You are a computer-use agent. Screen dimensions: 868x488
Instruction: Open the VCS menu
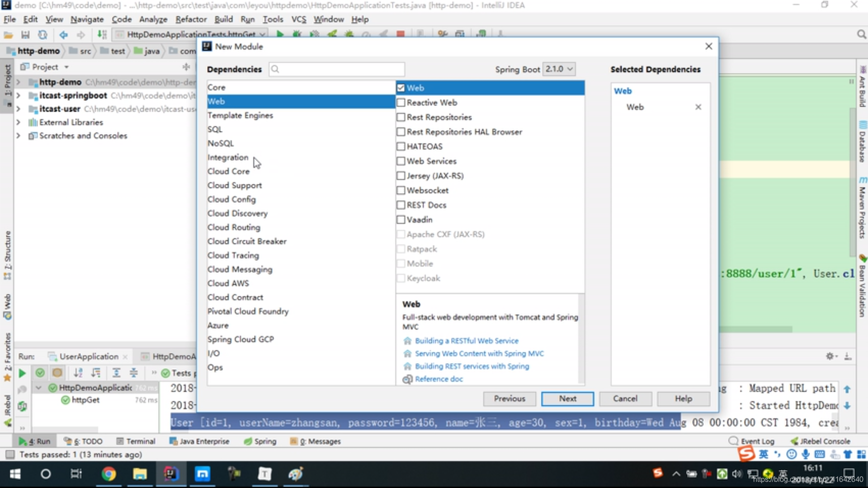298,19
